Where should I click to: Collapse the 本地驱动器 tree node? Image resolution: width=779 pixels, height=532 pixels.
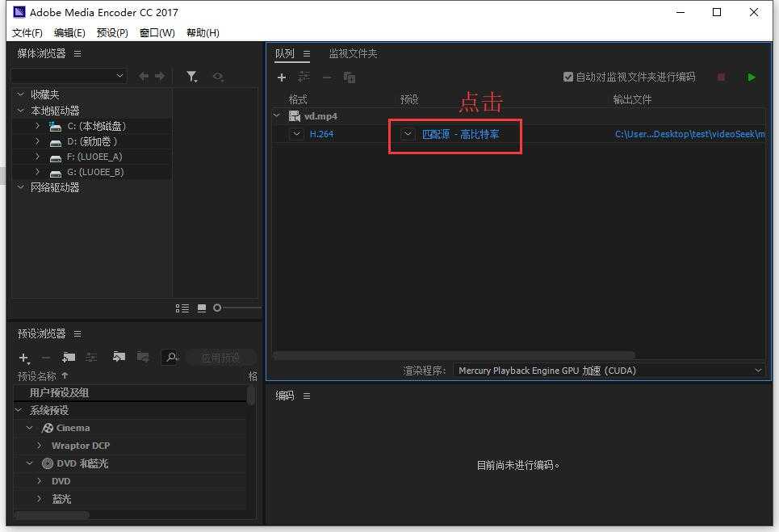click(x=20, y=111)
